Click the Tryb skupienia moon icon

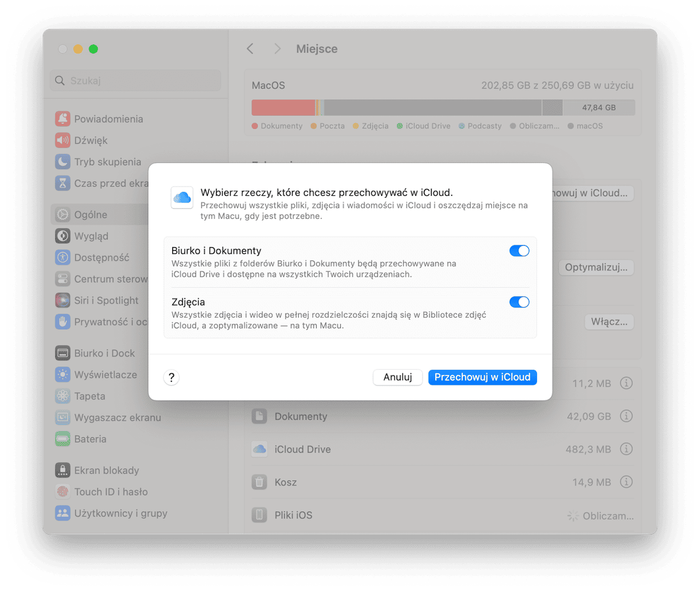[x=63, y=162]
